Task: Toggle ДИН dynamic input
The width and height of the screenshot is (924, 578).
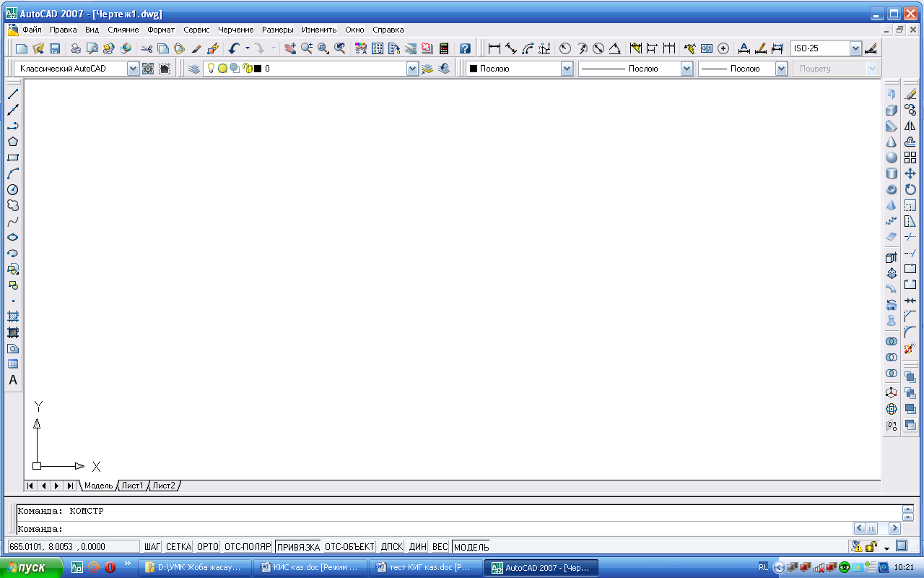Action: coord(418,547)
